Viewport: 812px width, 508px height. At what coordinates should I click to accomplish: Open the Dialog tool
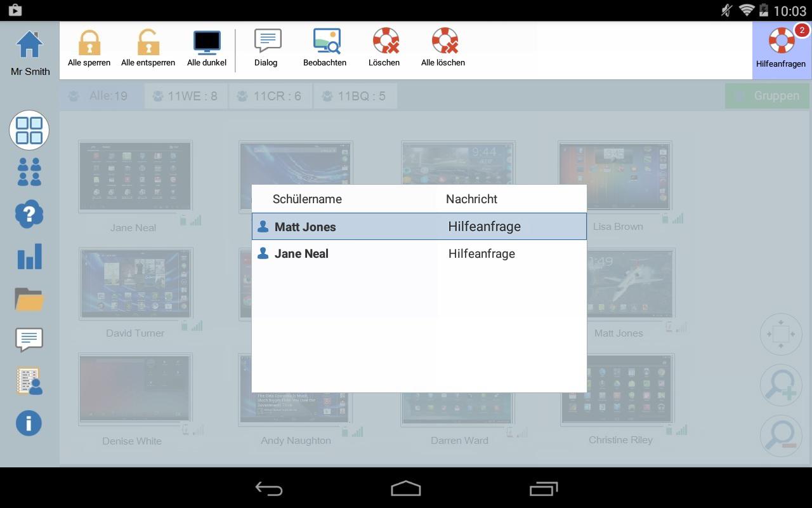click(x=266, y=46)
